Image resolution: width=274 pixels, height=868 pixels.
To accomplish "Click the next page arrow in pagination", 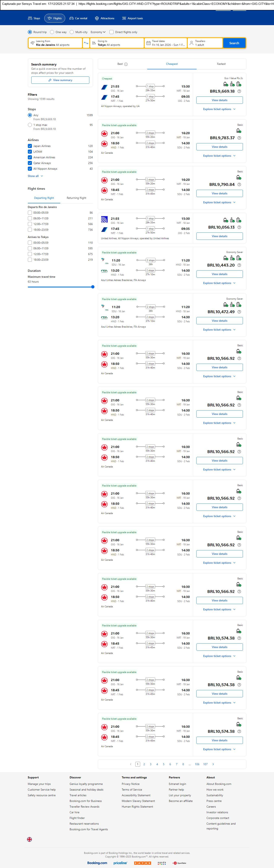I will 213,764.
